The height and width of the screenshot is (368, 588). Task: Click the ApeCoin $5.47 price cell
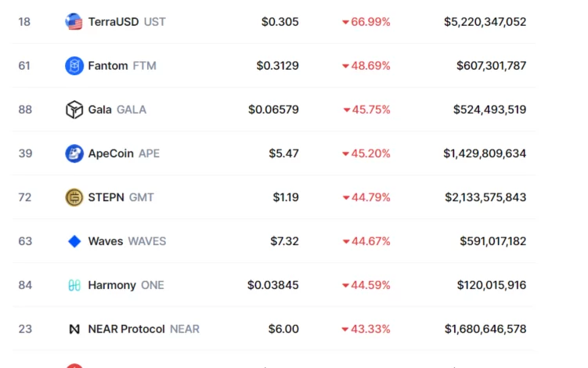pyautogui.click(x=283, y=153)
